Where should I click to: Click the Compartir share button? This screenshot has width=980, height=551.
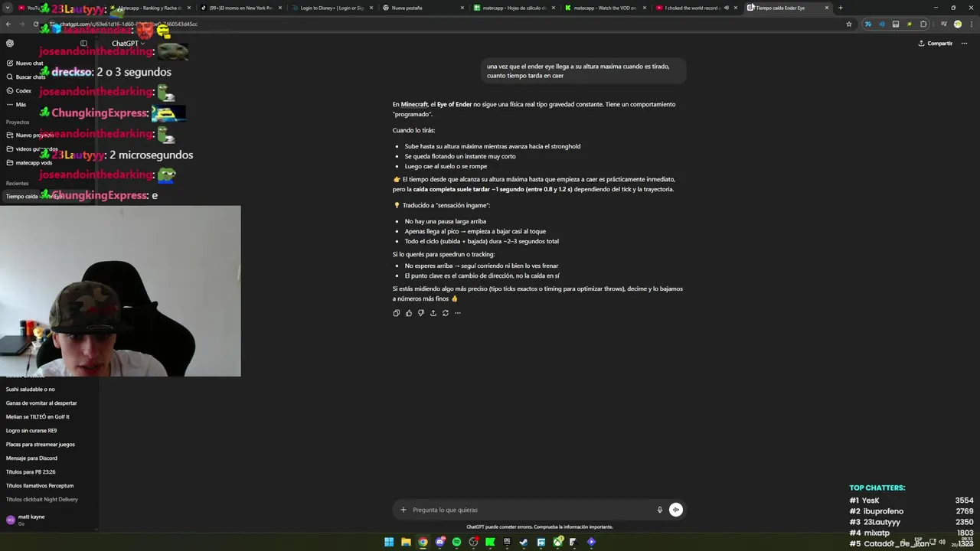click(x=935, y=44)
